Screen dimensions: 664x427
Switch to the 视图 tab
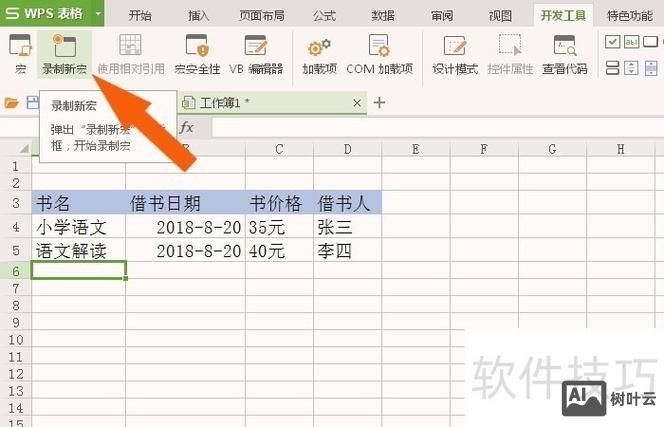pos(500,16)
